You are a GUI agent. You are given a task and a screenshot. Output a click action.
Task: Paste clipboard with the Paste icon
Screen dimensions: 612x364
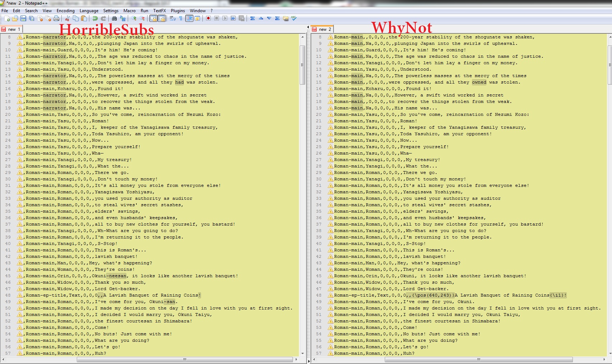point(84,18)
